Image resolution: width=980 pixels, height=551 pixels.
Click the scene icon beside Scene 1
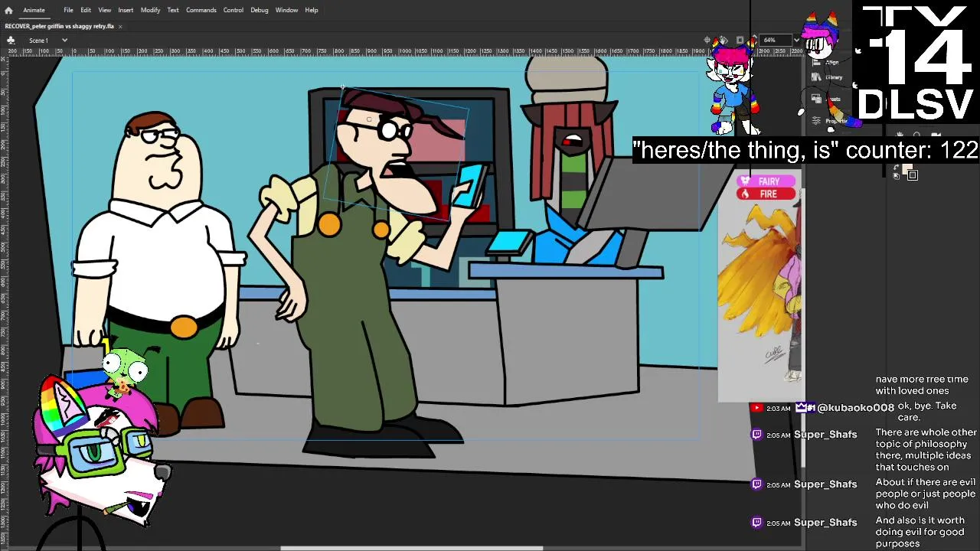[x=11, y=40]
